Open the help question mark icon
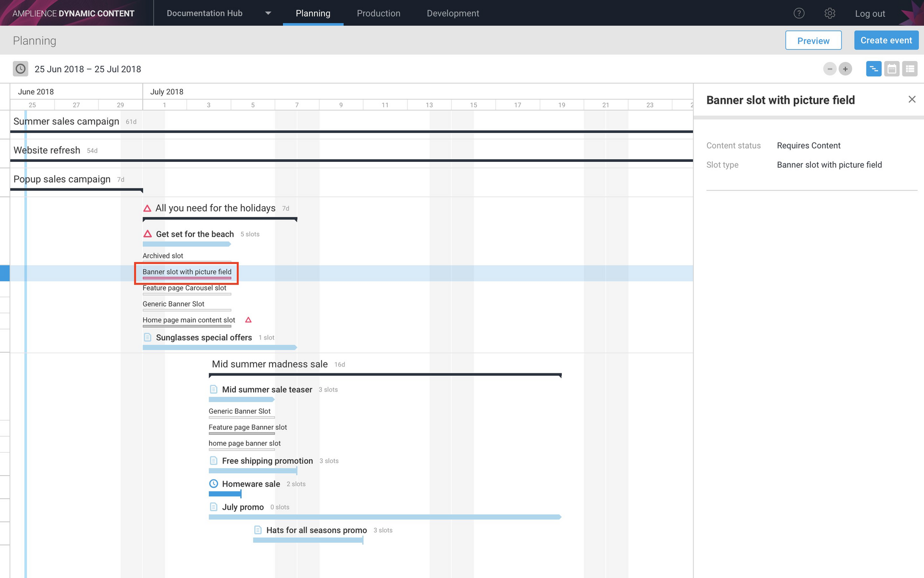The width and height of the screenshot is (924, 578). 799,13
